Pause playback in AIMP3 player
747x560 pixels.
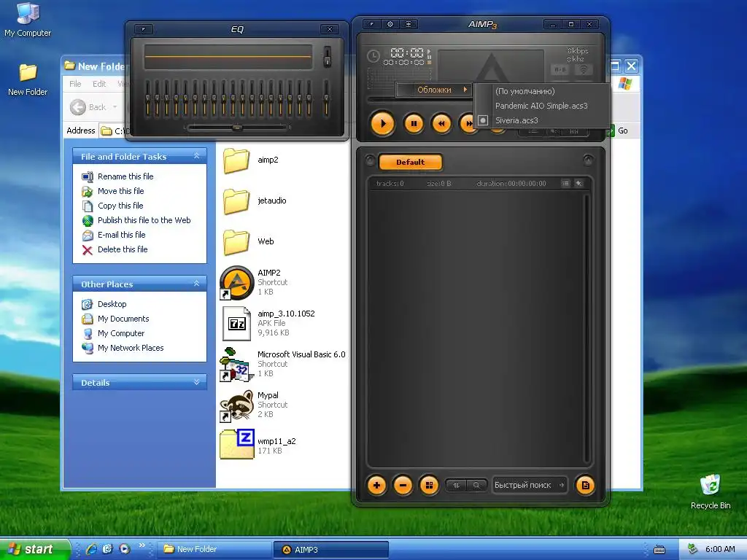[x=414, y=124]
